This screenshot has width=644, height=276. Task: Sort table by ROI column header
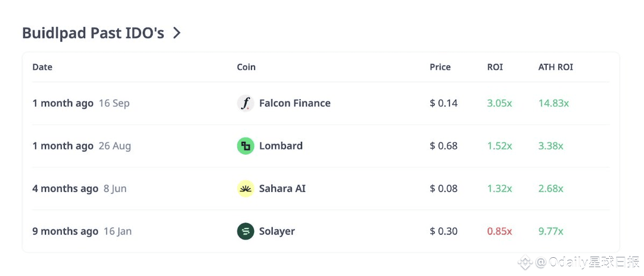click(495, 67)
